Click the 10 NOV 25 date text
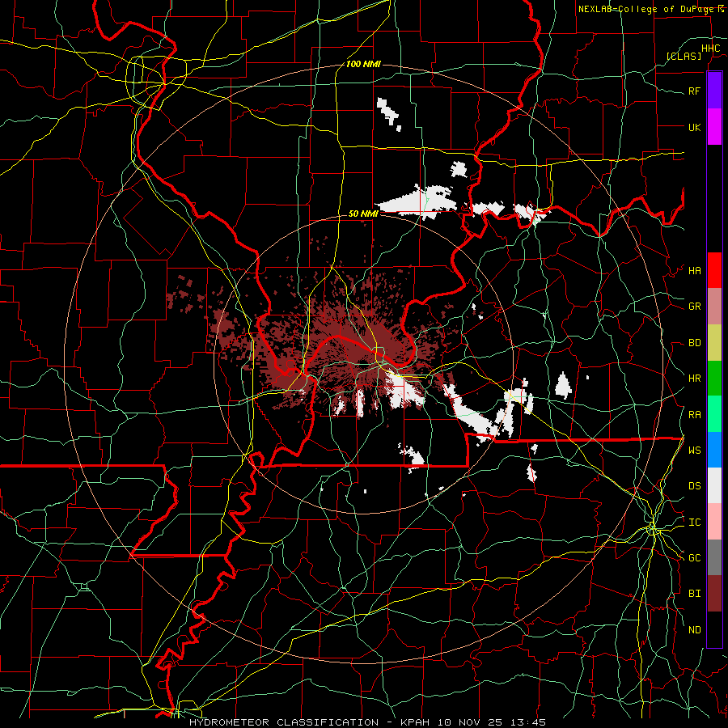The image size is (728, 728). click(x=472, y=722)
